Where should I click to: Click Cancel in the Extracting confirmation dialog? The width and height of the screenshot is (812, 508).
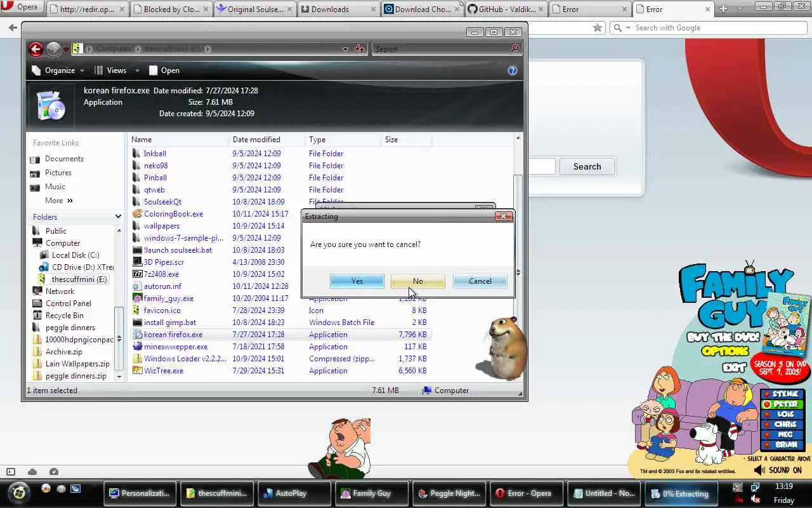coord(480,281)
